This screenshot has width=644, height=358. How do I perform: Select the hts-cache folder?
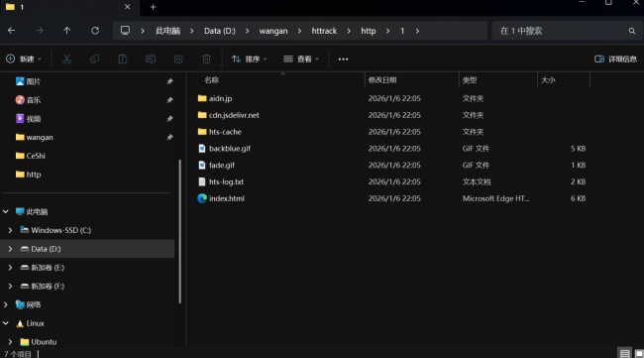pos(225,132)
